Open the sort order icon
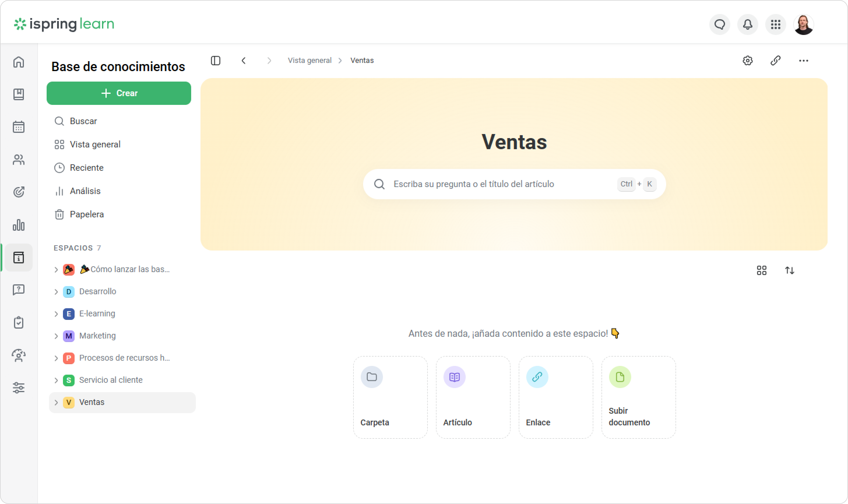Screen dimensions: 848x504 tap(789, 270)
